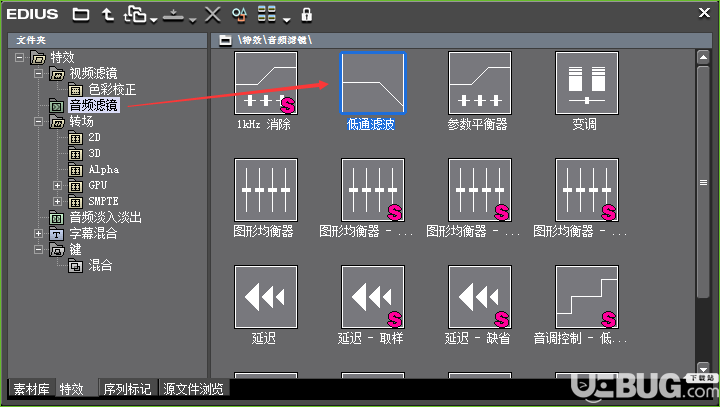Click the path folder icon beside \特效\音频滤镜\

click(x=225, y=40)
